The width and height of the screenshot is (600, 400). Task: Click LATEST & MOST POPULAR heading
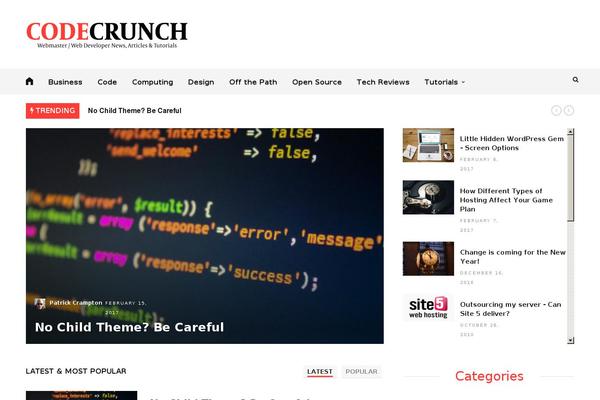[x=76, y=371]
